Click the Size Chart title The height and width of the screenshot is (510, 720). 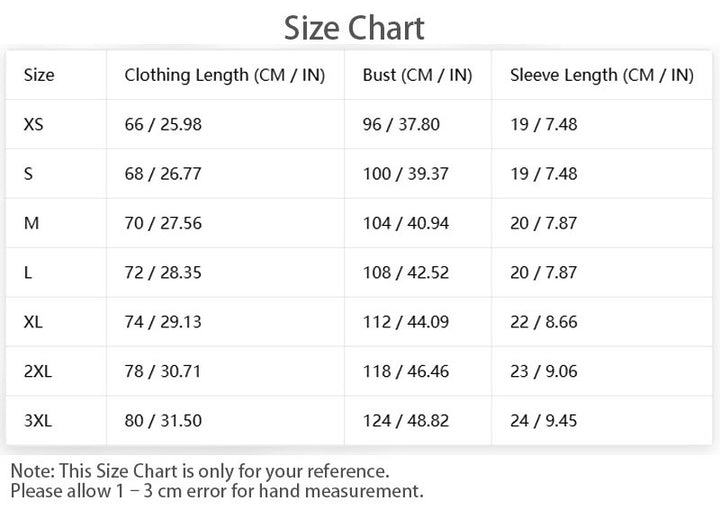[354, 28]
